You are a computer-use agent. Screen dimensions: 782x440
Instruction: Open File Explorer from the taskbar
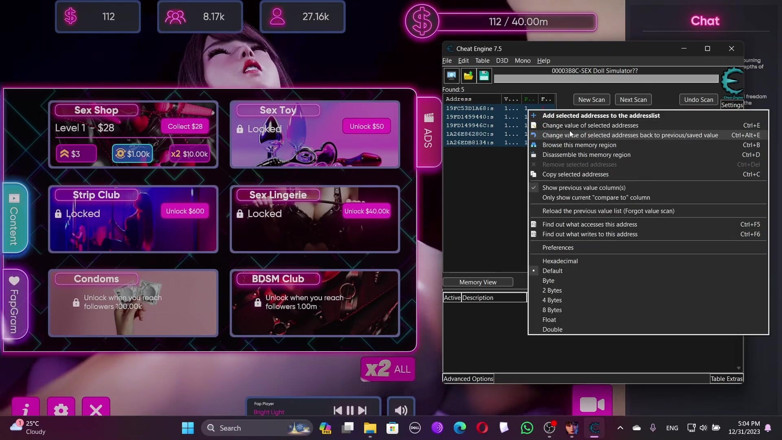(x=370, y=428)
